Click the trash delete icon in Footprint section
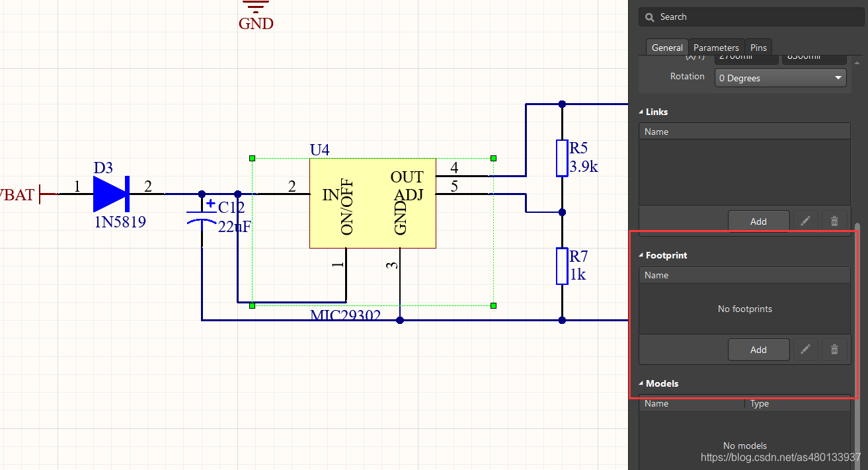Screen dimensions: 868x470 tap(834, 350)
